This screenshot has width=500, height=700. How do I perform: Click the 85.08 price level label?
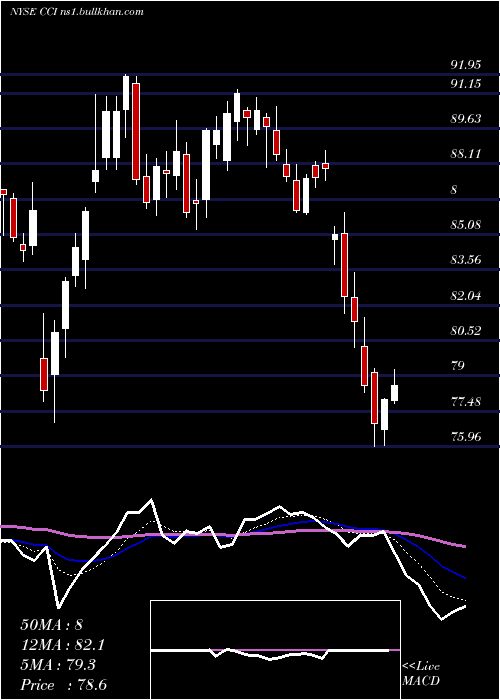[x=466, y=224]
